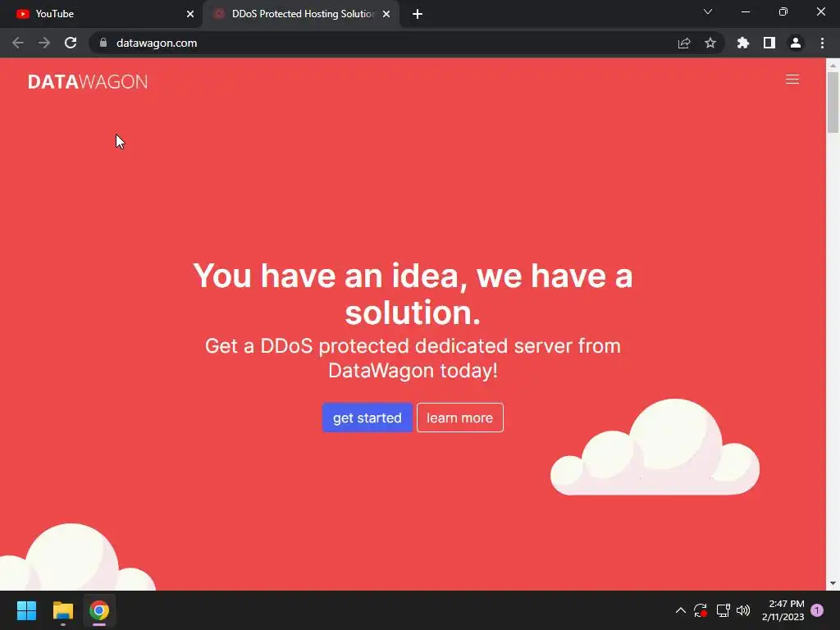Screen dimensions: 840x630
Task: Click the page vertical scrollbar thumb
Action: pyautogui.click(x=833, y=102)
